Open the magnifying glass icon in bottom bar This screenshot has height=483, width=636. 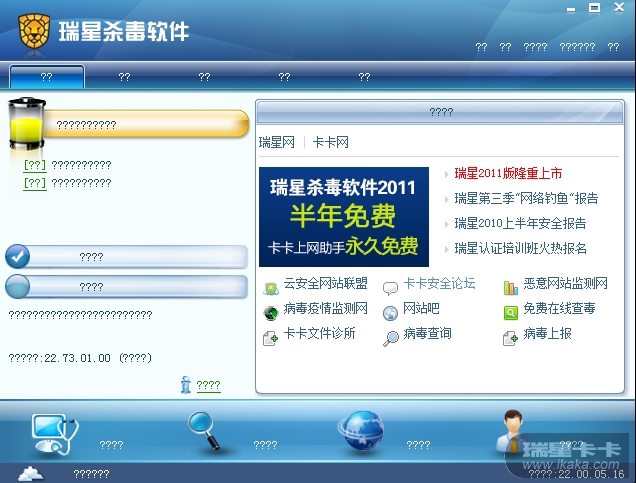click(204, 431)
